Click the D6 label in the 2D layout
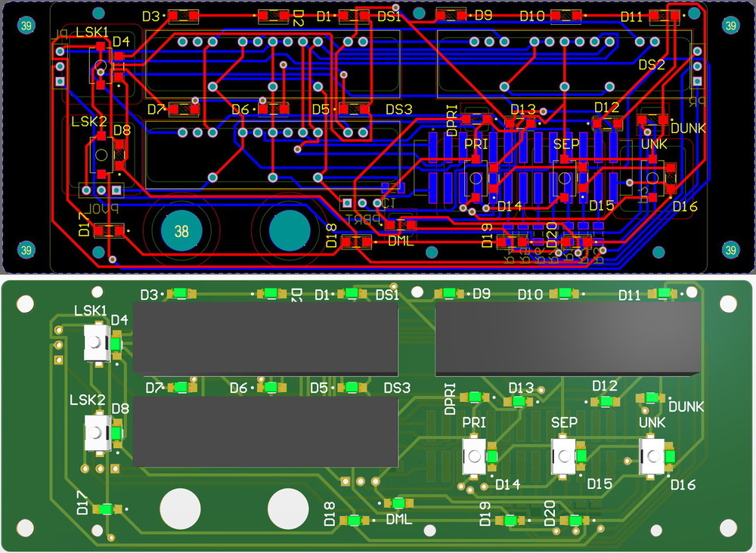Screen dimensions: 756x553 pyautogui.click(x=240, y=110)
